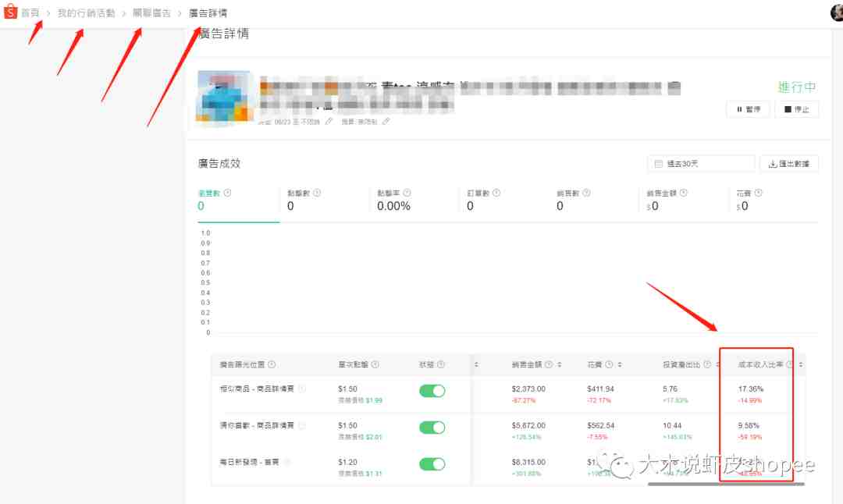Show info icon beside 猜你喜歡 placement
The height and width of the screenshot is (504, 843).
[302, 425]
